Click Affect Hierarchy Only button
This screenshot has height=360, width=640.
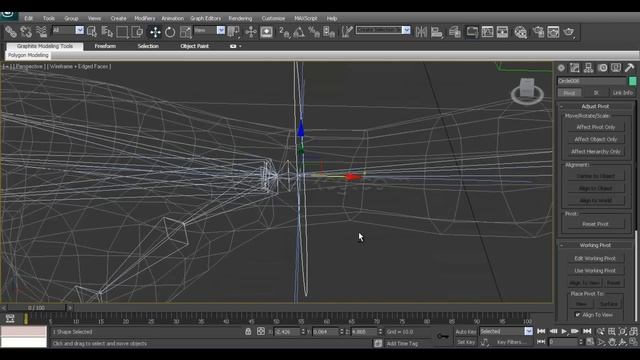click(x=596, y=151)
